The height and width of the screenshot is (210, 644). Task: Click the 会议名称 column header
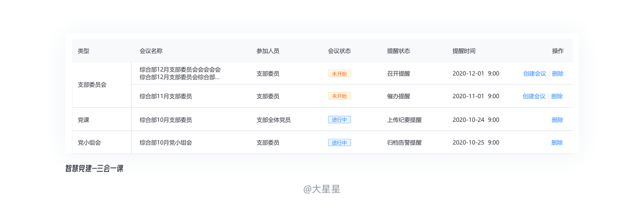click(151, 51)
